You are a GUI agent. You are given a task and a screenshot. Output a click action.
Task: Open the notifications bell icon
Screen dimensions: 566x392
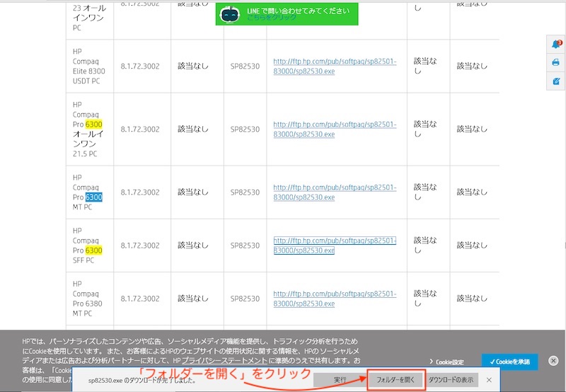[x=556, y=44]
